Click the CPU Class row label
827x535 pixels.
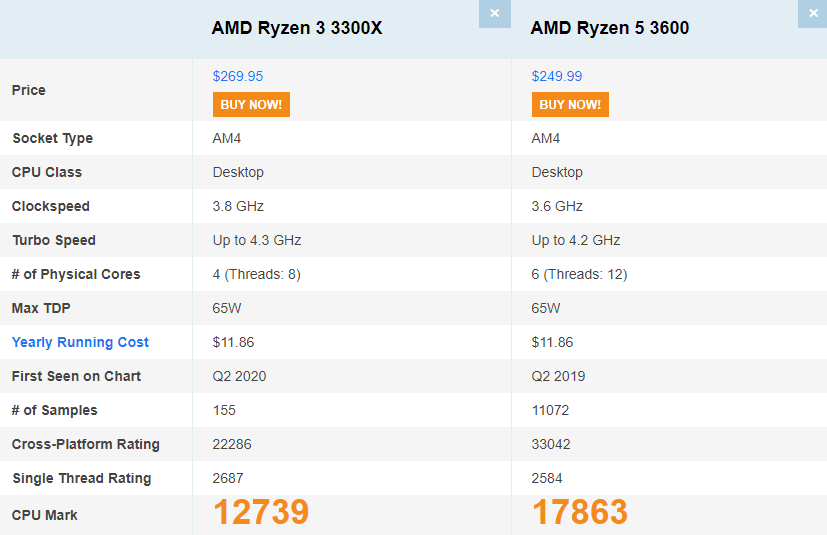(47, 172)
